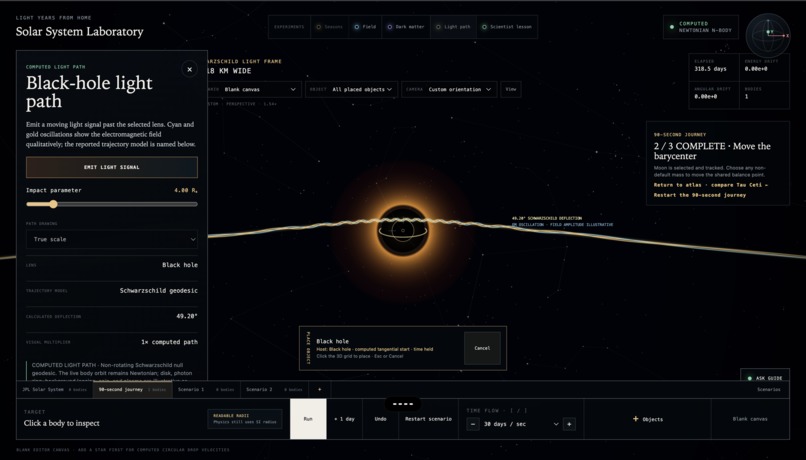The width and height of the screenshot is (806, 460).
Task: Click the Blank canvas button in bottom bar
Action: pos(750,419)
